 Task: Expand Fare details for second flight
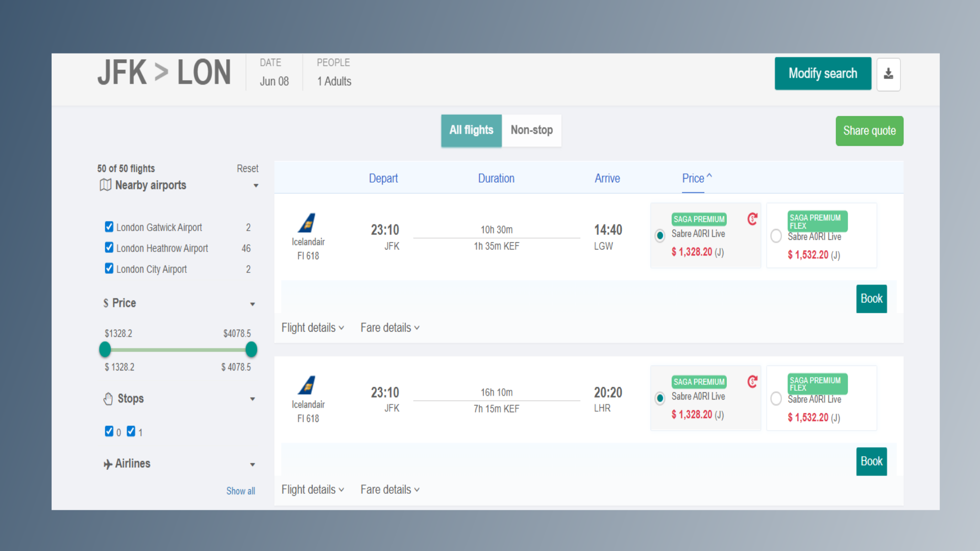point(390,490)
